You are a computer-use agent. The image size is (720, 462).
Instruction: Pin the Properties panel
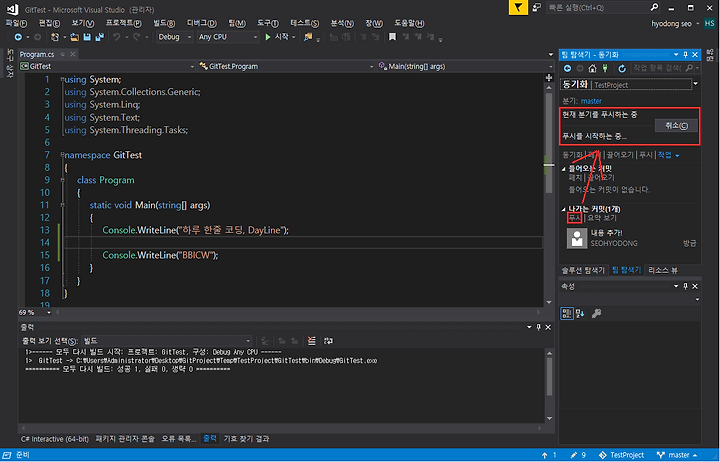pos(686,286)
